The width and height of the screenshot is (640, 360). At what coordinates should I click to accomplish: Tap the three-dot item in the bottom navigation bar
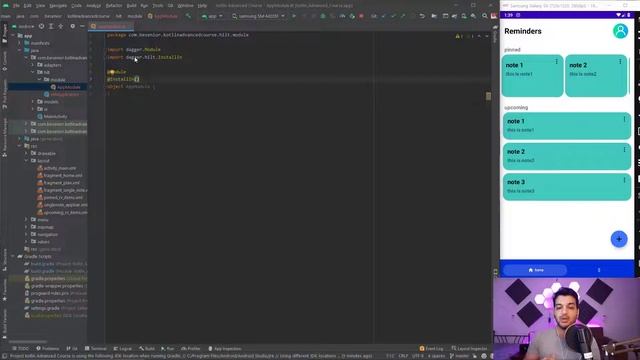599,270
